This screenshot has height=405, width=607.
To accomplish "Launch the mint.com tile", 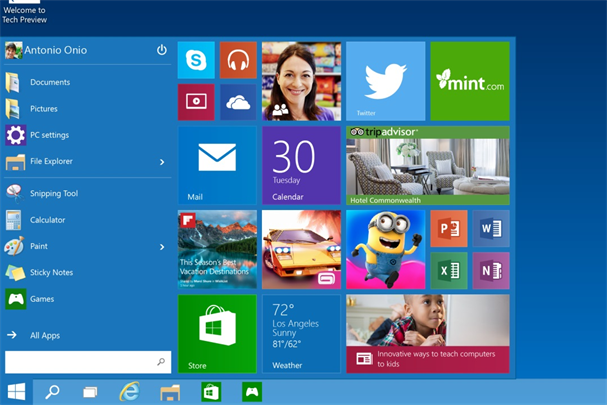I will 470,81.
